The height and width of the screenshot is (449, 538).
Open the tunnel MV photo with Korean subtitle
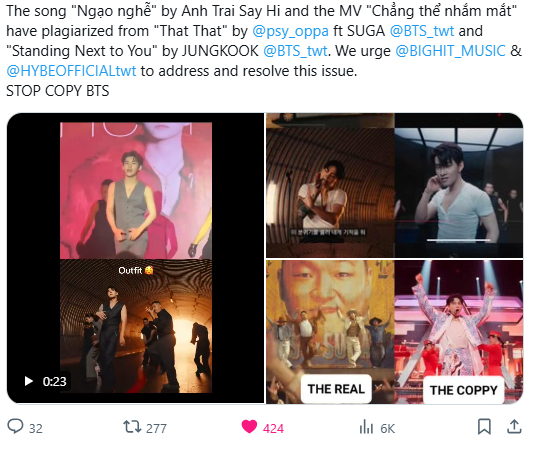pos(330,185)
